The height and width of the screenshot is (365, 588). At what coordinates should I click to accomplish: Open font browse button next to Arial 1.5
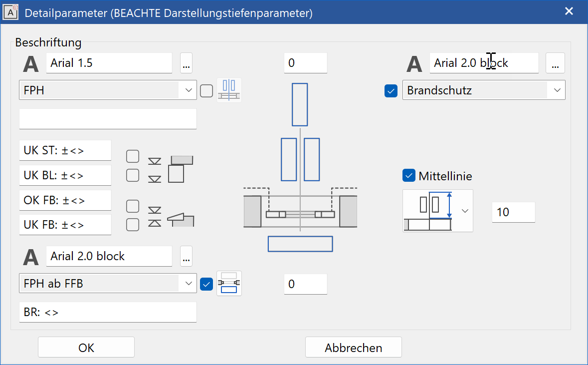click(x=187, y=63)
